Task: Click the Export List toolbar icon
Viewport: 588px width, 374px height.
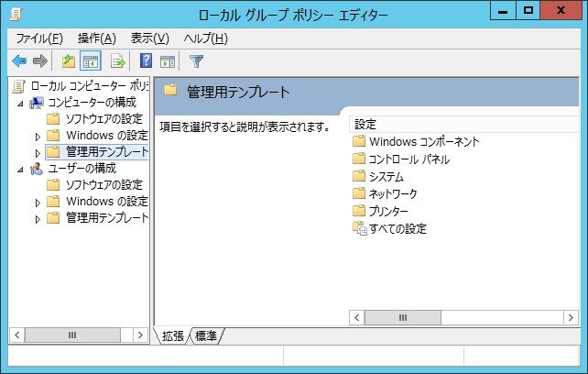Action: 118,60
